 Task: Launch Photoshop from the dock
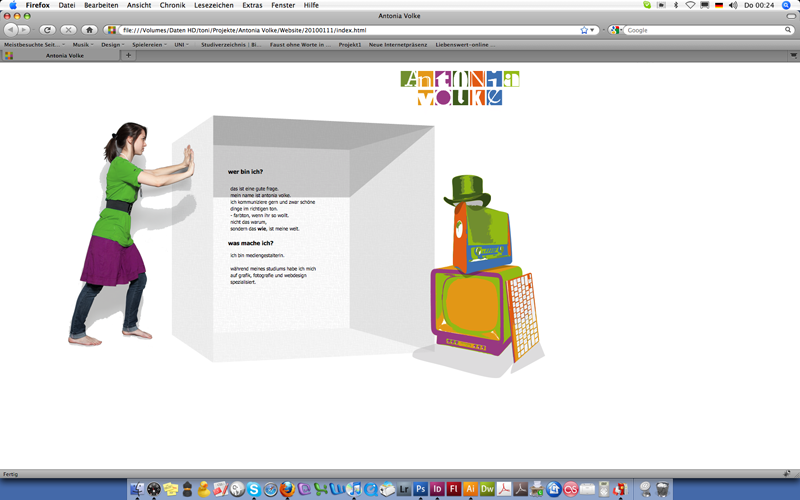pos(421,489)
